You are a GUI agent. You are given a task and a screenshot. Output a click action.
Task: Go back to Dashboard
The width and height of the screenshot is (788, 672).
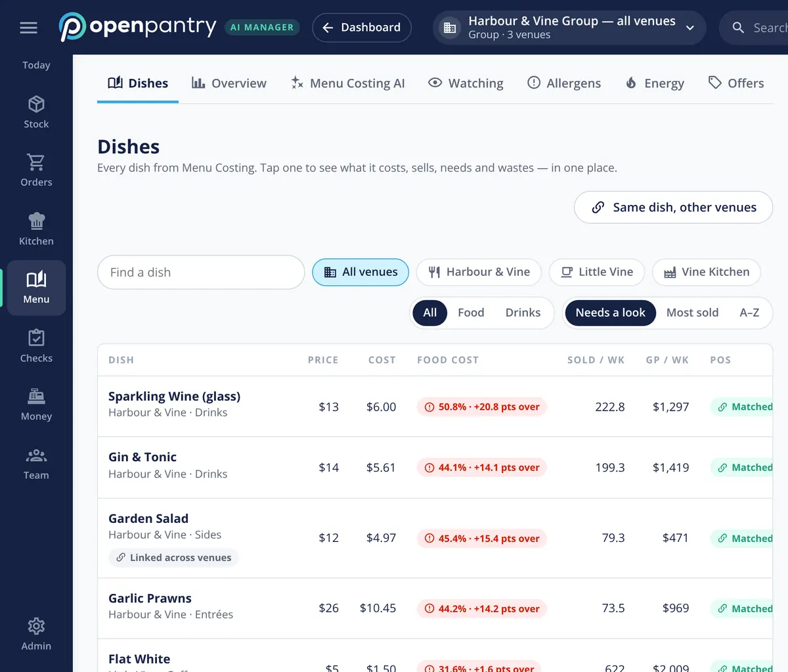coord(362,28)
